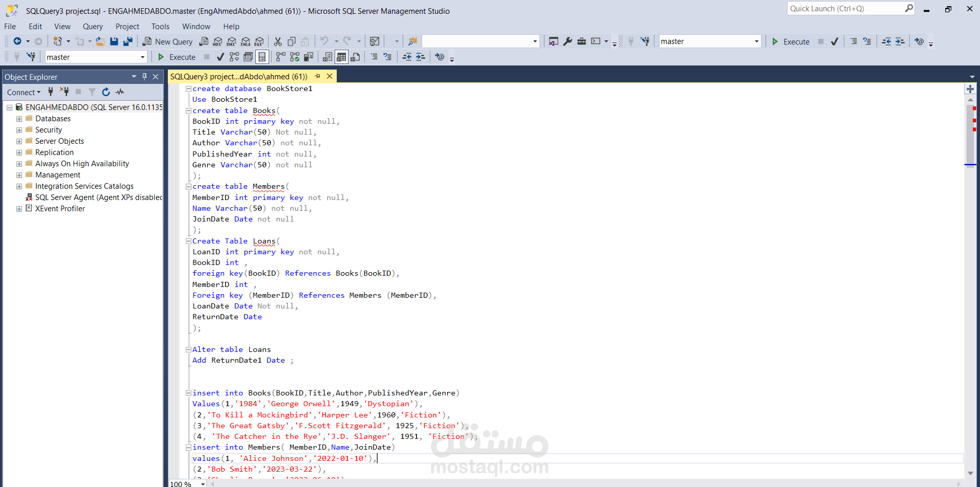Click the Navigate Backward arrow icon
Screen dimensions: 980x487
tap(17, 41)
